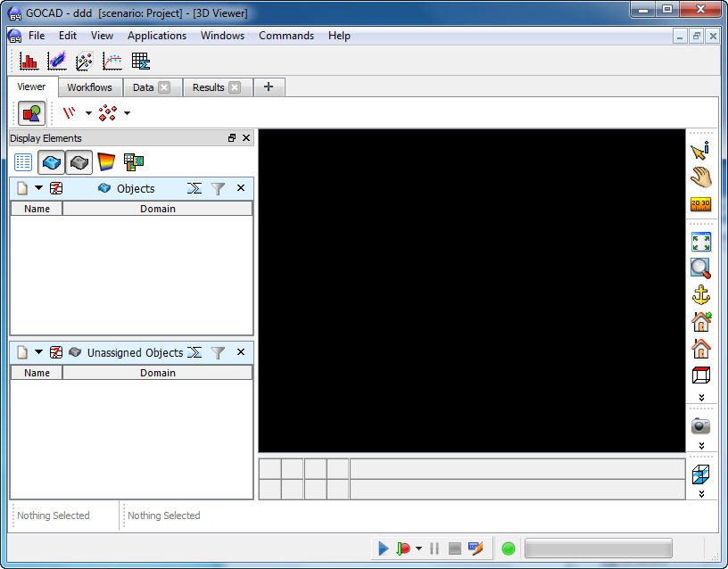This screenshot has width=728, height=569.
Task: Expand dropdown arrow in Unassigned Objects header
Action: (x=38, y=352)
